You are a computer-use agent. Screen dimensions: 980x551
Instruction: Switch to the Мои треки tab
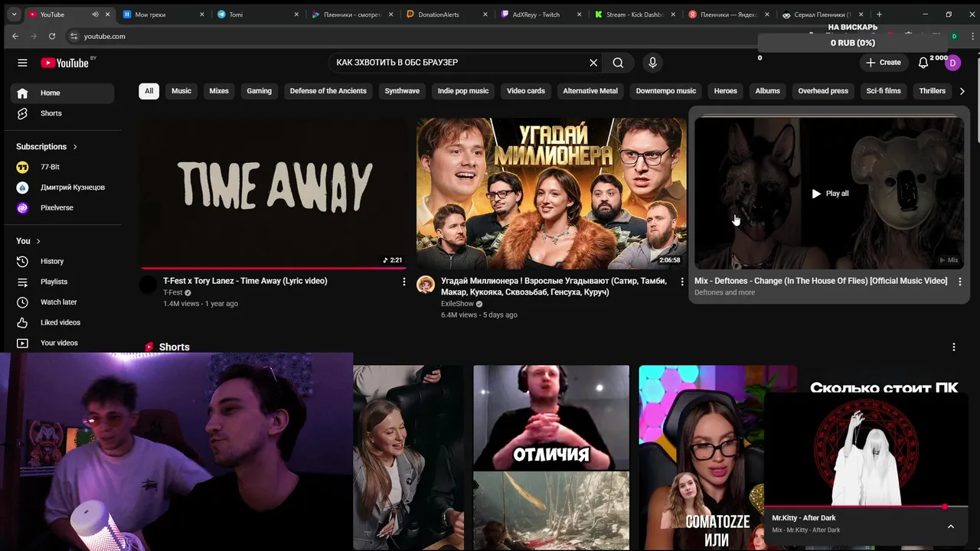[x=164, y=15]
